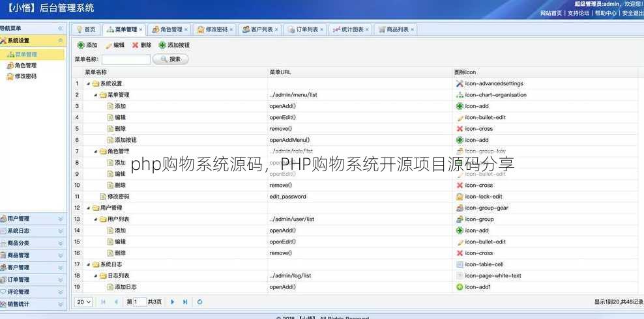644x319 pixels.
Task: Click the icon-table-cell icon
Action: click(x=460, y=264)
